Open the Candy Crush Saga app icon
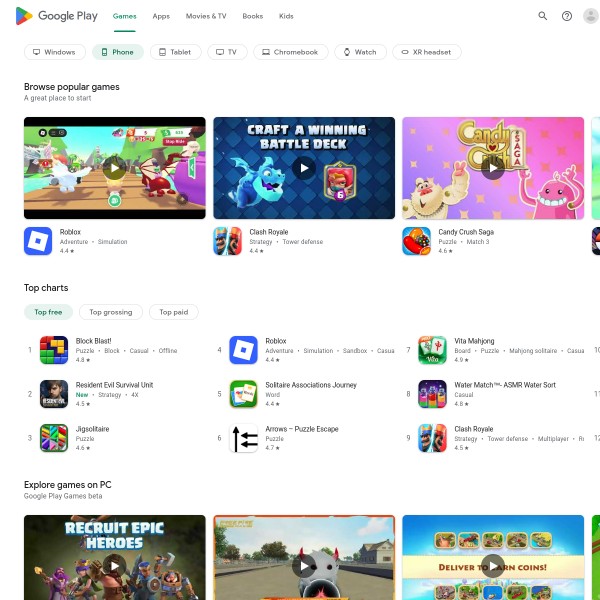600x600 pixels. click(x=416, y=241)
